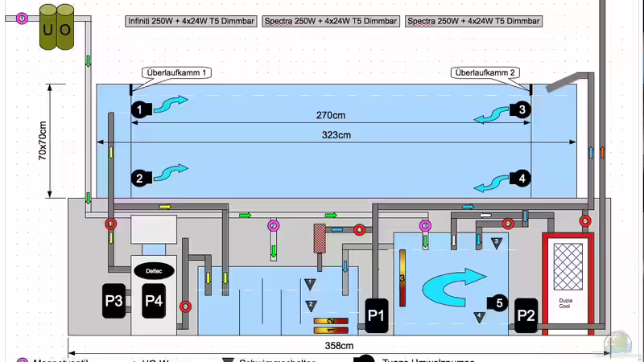The width and height of the screenshot is (644, 362).
Task: Select the P2 pump block
Action: (526, 315)
